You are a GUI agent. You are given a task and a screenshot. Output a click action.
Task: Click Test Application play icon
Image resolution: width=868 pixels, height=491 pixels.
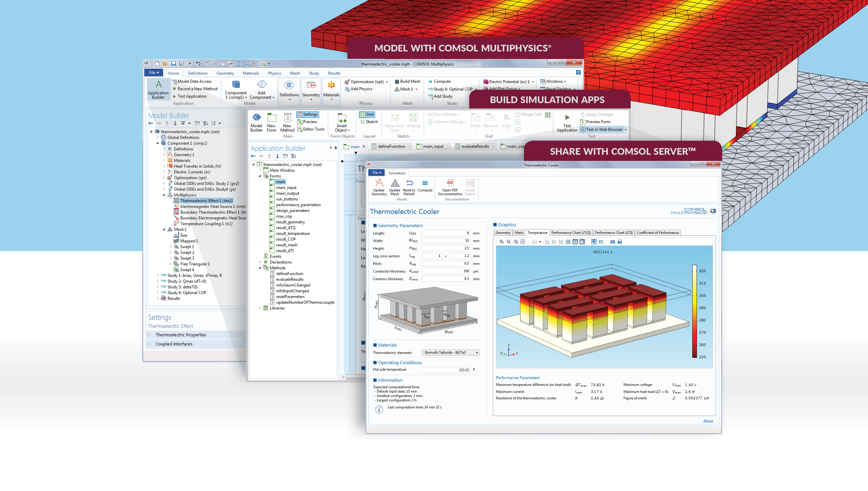(567, 117)
